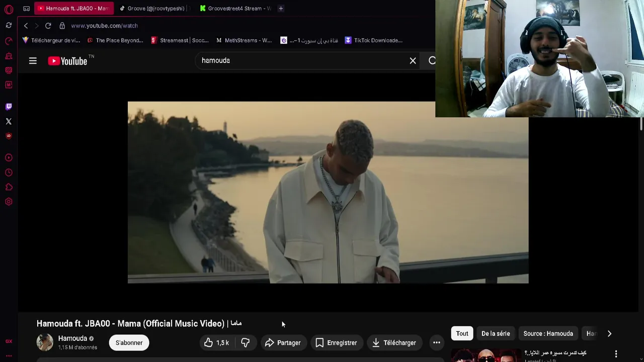Open the Arabic beIN Sports 1 bookmark

coord(309,40)
